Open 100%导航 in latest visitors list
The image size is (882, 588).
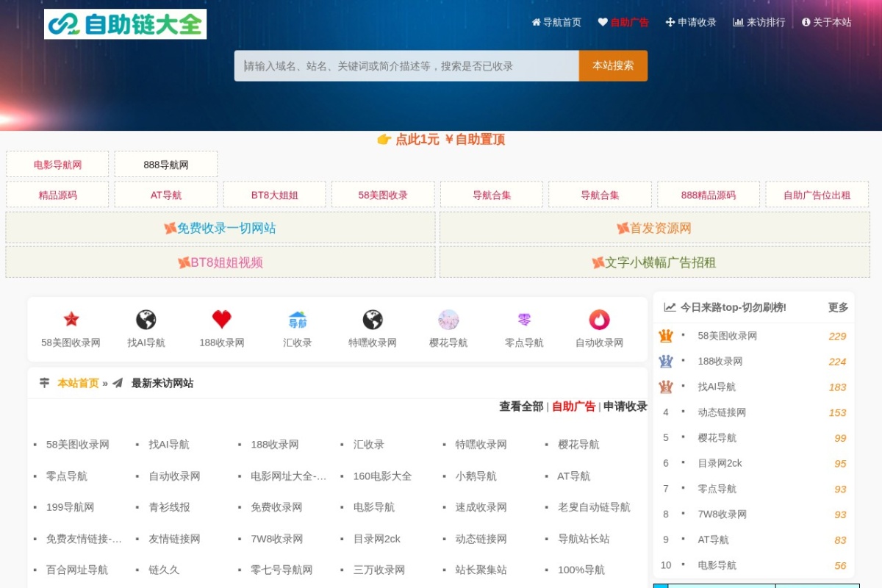coord(581,570)
